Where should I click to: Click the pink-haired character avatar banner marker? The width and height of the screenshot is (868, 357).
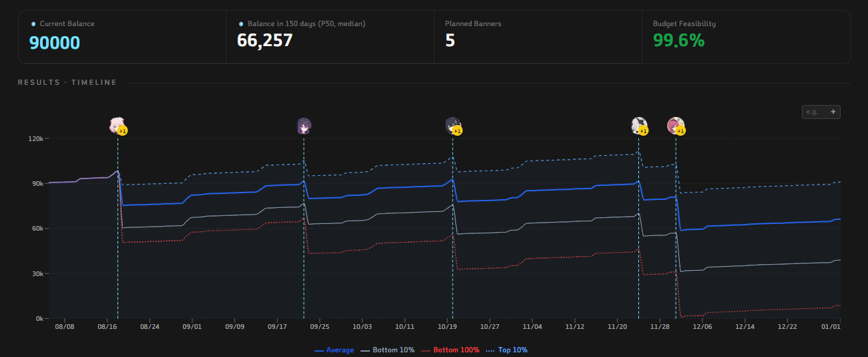tap(118, 124)
